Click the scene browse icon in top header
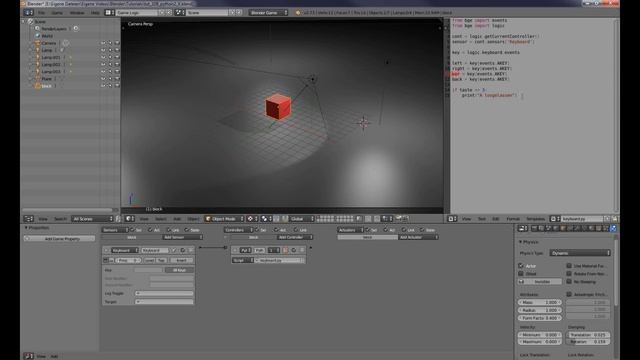This screenshot has width=640, height=360. pyautogui.click(x=180, y=13)
